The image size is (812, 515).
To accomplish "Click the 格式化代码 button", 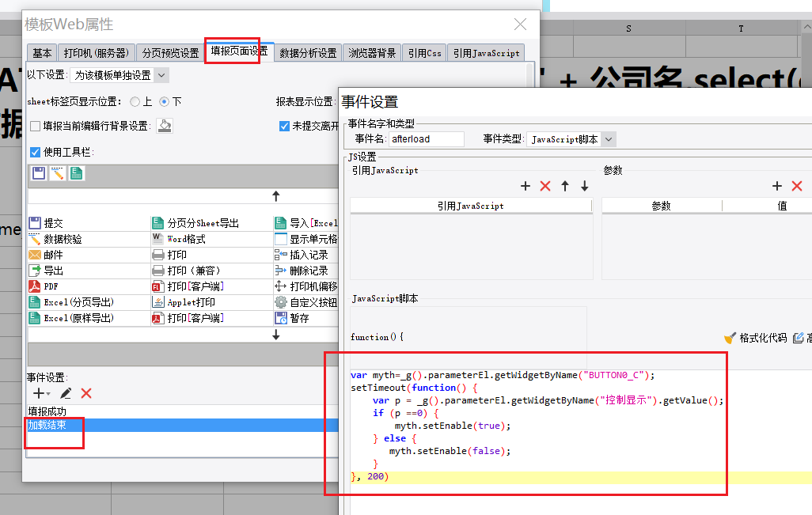I will (756, 338).
